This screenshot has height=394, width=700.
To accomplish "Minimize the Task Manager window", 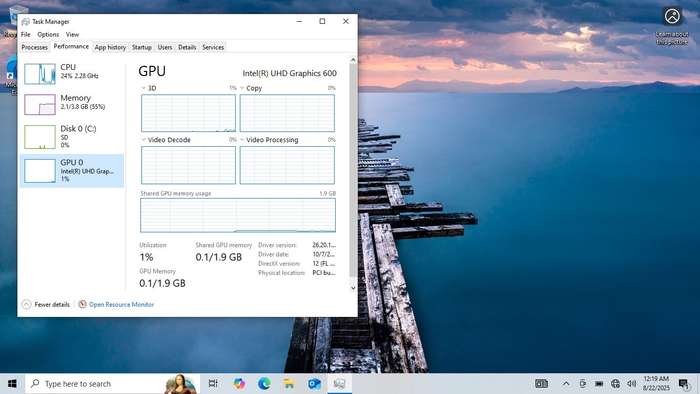I will tap(299, 21).
